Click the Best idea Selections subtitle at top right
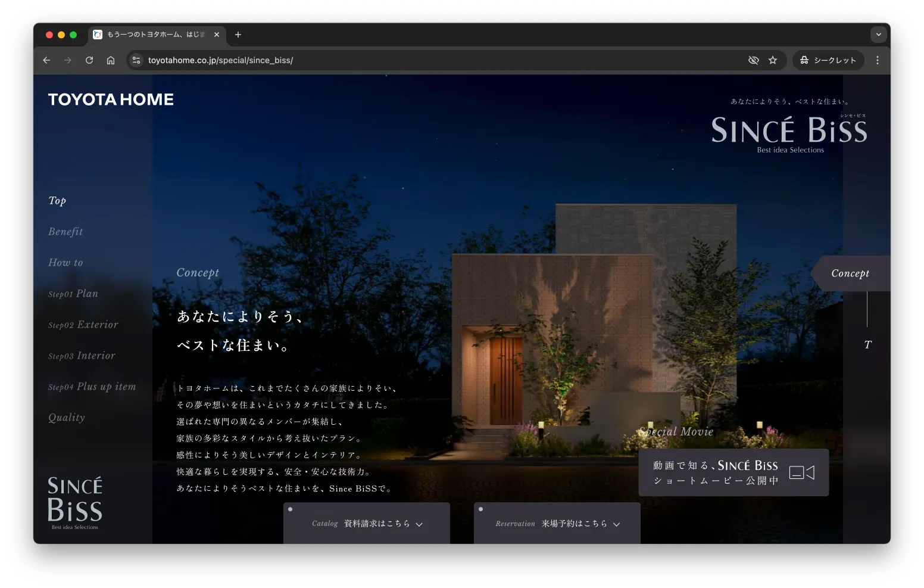 point(791,150)
